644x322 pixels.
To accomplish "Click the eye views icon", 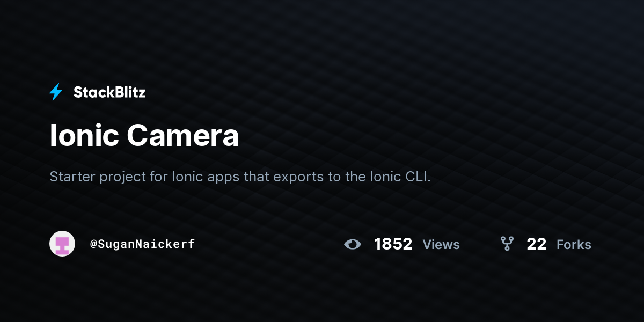I will click(353, 244).
